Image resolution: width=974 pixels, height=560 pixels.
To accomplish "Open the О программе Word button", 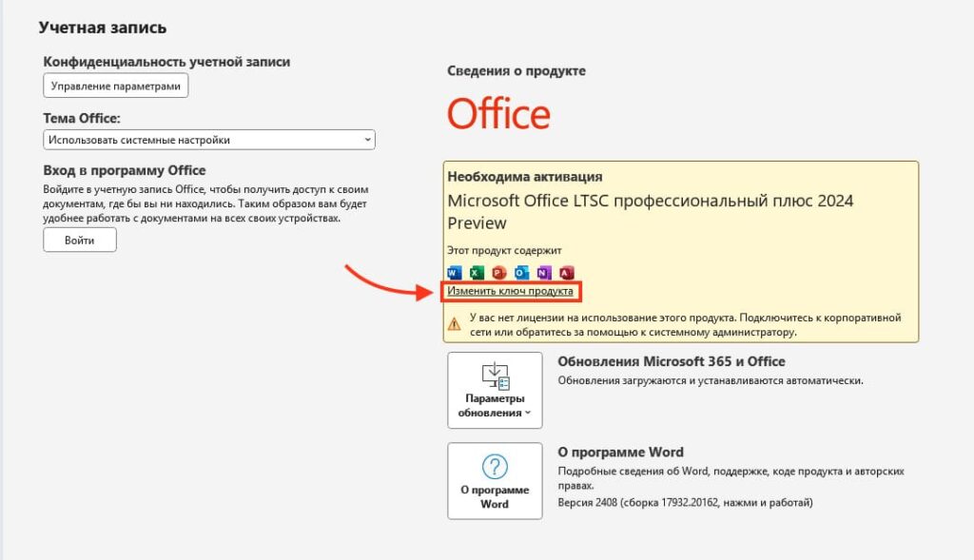I will coord(495,480).
